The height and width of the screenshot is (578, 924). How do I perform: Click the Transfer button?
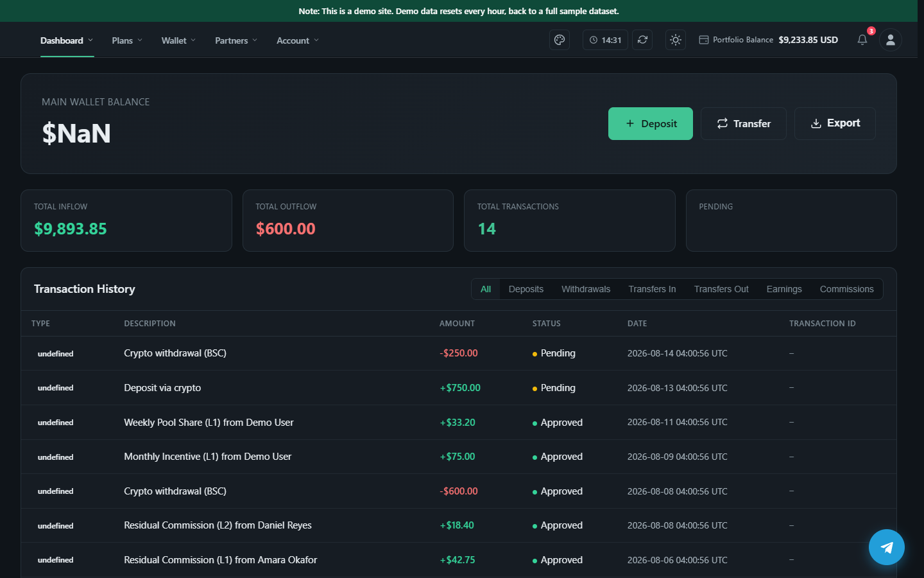pos(744,123)
